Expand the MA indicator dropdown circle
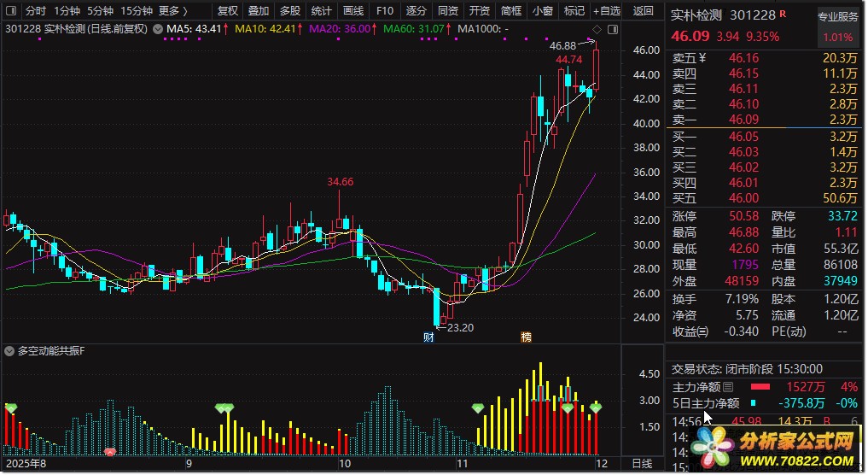This screenshot has width=868, height=475. click(158, 29)
